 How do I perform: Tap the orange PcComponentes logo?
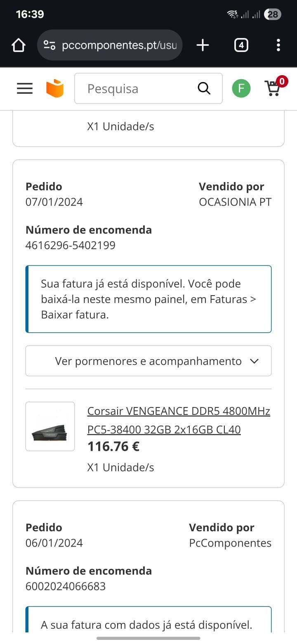55,88
